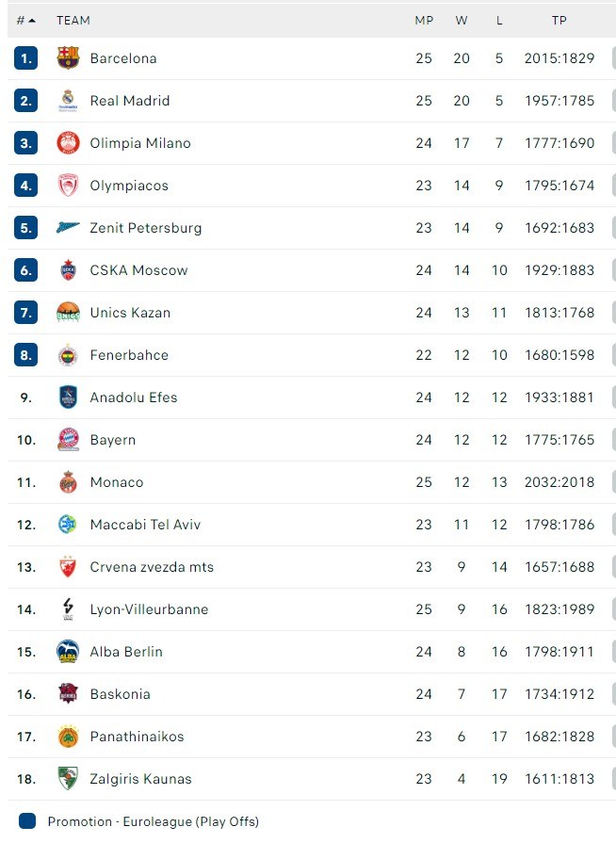
Task: Click the Olimpia Milano logo
Action: tap(68, 143)
